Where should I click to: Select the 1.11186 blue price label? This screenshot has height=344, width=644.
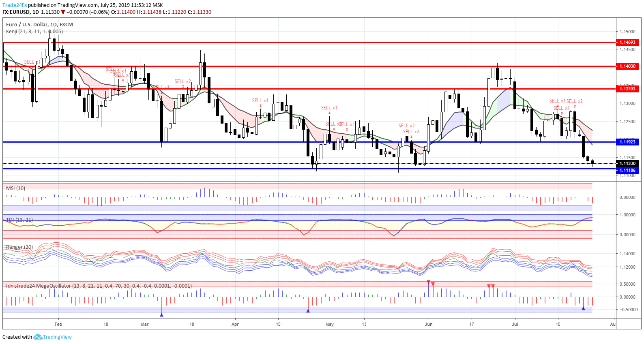[x=627, y=170]
